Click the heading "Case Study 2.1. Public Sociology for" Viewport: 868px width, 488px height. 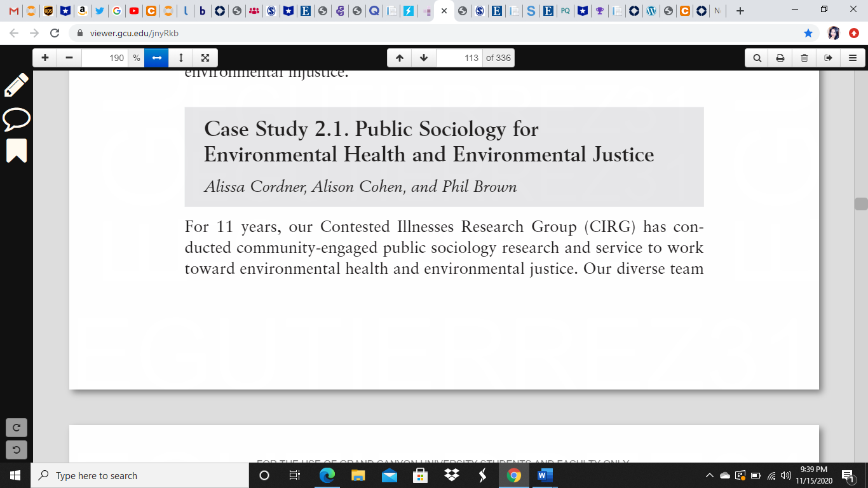click(x=371, y=129)
